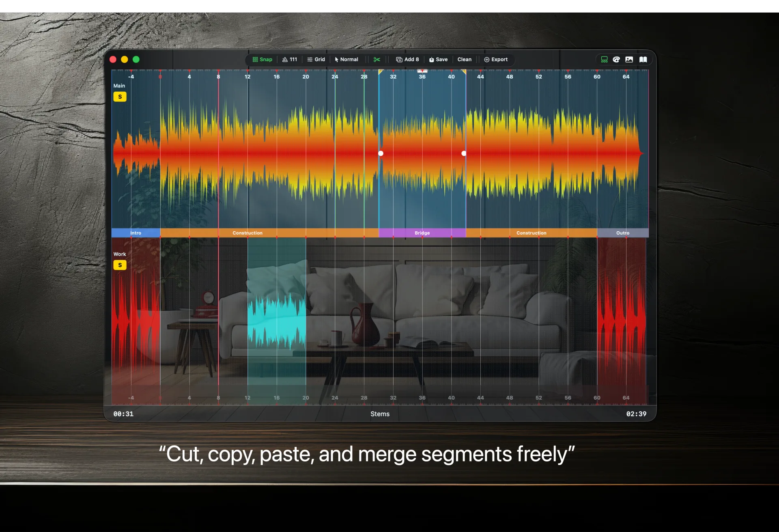Click the green layout view icon
779x532 pixels.
(604, 59)
